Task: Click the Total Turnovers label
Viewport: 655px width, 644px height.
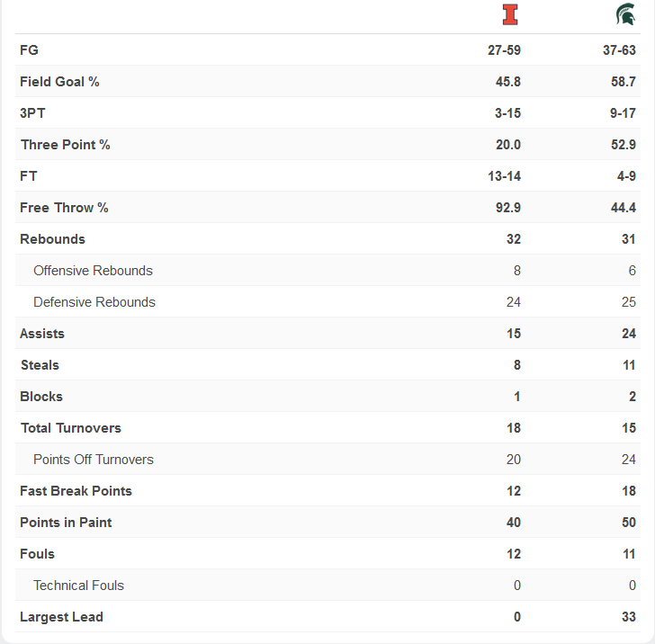Action: 70,428
